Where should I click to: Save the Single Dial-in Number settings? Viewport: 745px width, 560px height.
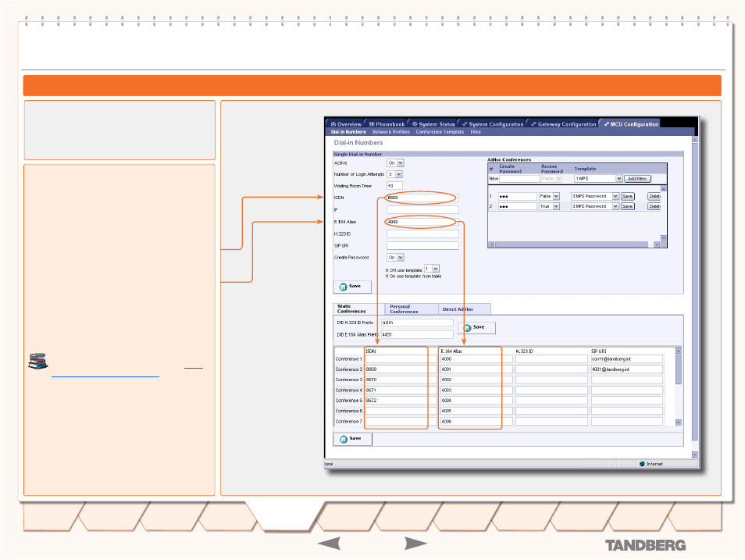click(352, 287)
